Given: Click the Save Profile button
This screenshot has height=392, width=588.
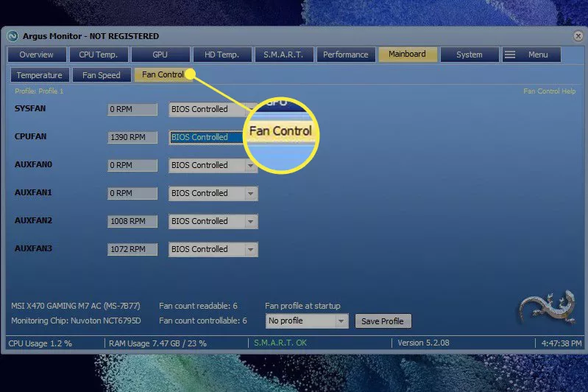Looking at the screenshot, I should click(383, 321).
